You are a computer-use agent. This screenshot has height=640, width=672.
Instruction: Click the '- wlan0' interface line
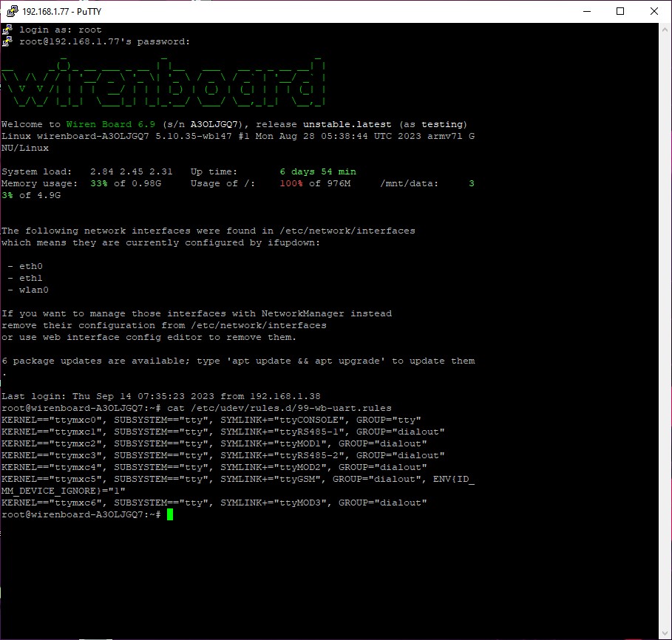click(x=28, y=290)
